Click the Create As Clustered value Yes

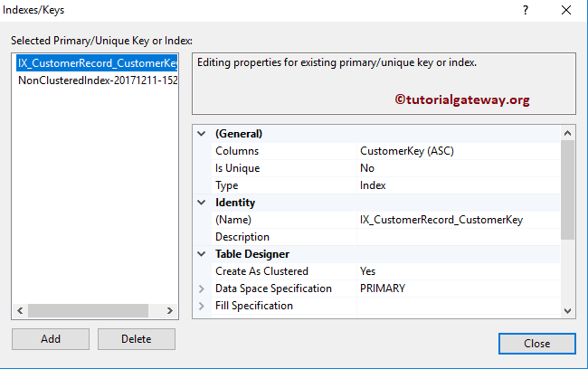coord(367,271)
